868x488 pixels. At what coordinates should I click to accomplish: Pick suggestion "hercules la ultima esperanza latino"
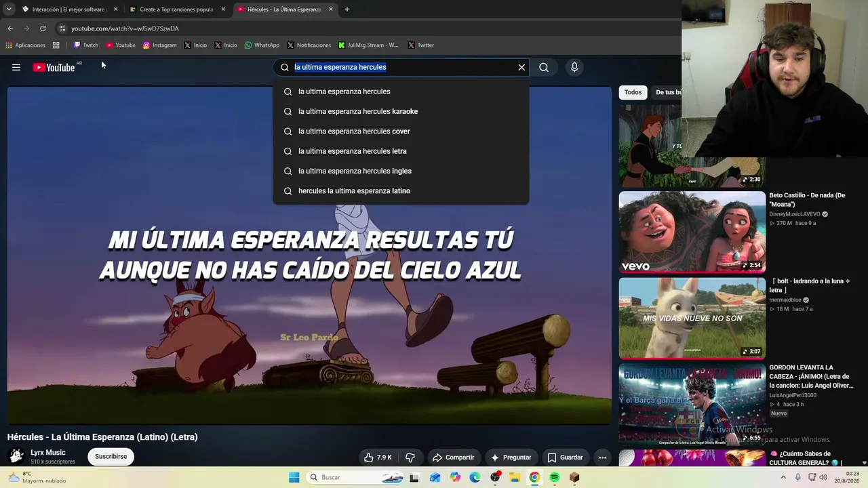(401, 190)
